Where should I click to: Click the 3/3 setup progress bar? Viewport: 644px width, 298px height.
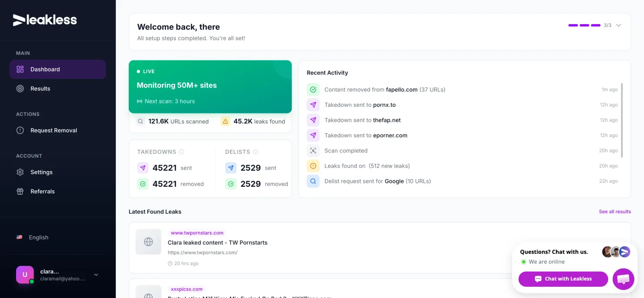tap(584, 25)
